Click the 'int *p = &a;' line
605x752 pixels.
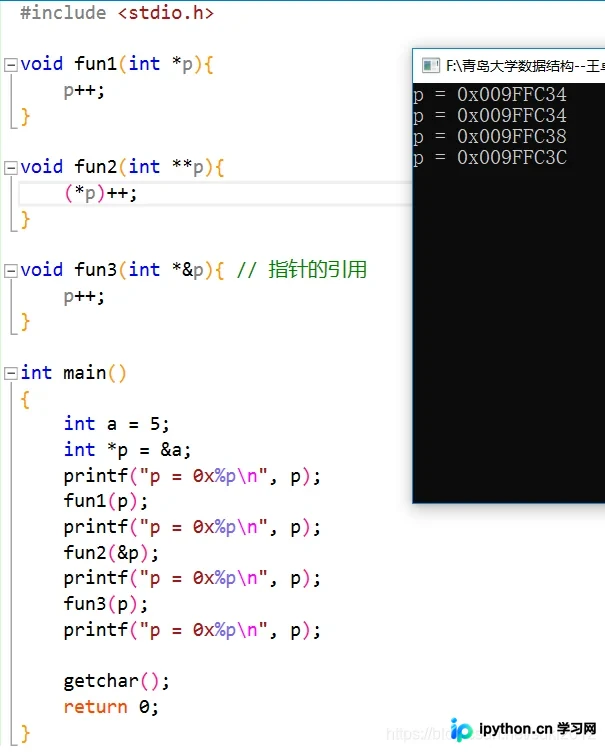128,450
